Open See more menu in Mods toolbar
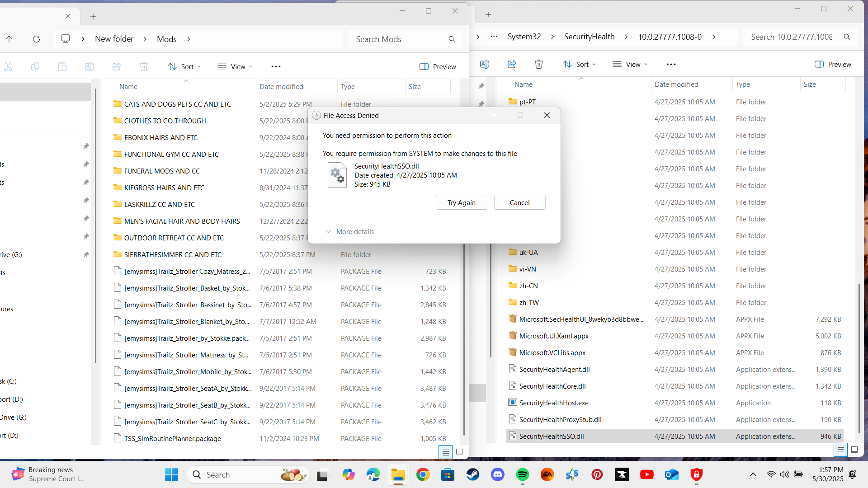This screenshot has width=868, height=488. point(276,66)
